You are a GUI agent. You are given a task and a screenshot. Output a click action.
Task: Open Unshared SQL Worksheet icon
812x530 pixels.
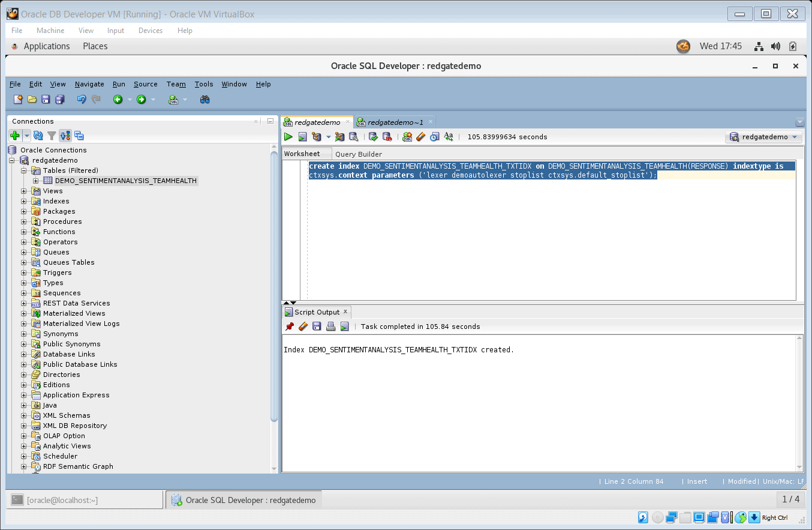pos(407,137)
